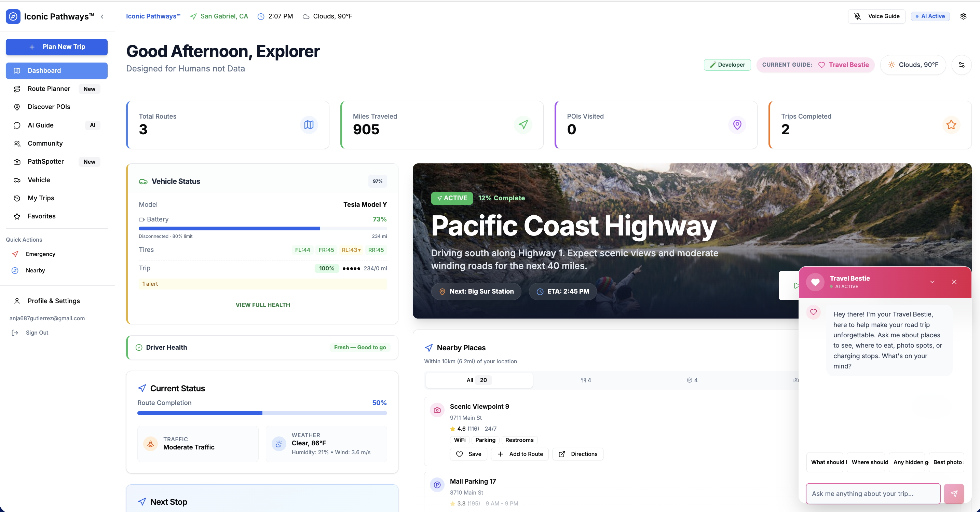
Task: Click the POIs Visited pin icon
Action: [737, 125]
